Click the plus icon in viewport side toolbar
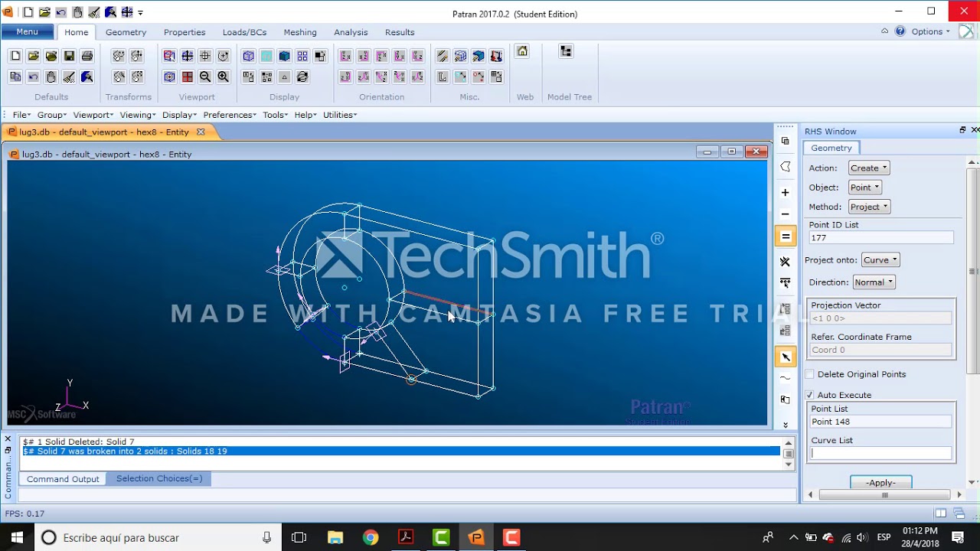980x551 pixels. tap(785, 192)
